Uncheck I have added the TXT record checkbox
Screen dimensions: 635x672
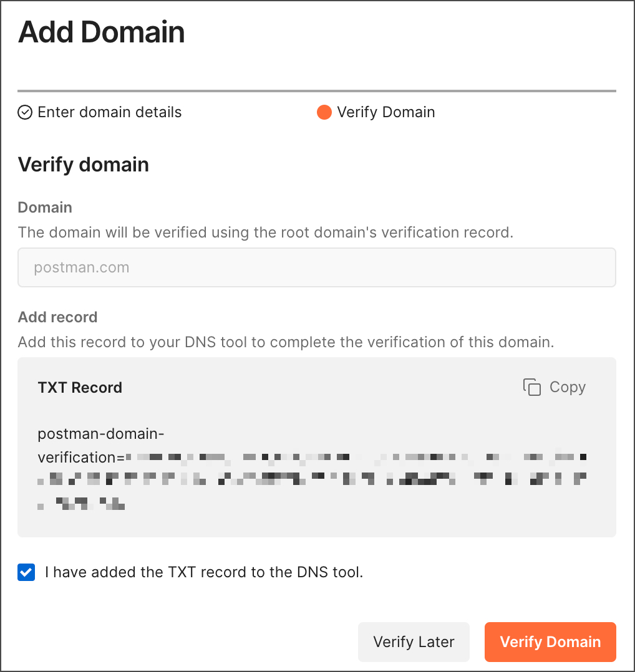point(26,572)
